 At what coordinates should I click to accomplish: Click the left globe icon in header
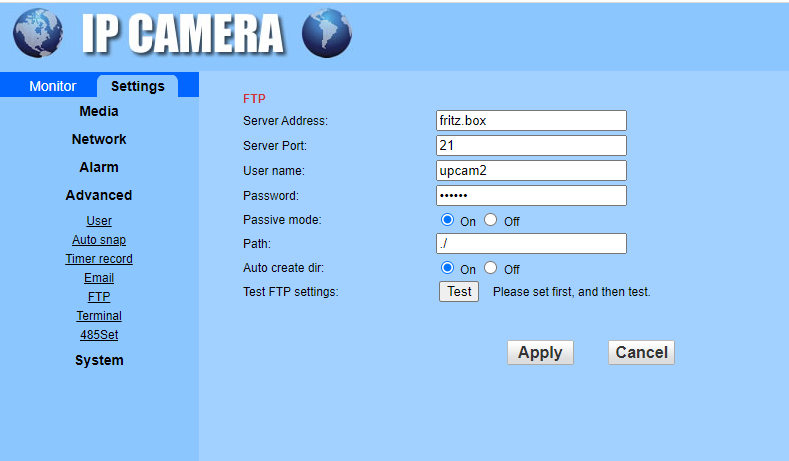[38, 33]
